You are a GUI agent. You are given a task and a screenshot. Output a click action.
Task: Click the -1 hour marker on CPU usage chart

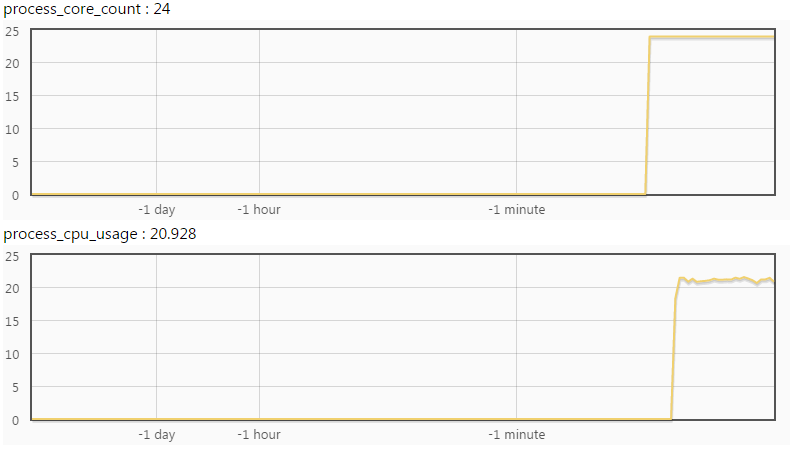point(258,435)
